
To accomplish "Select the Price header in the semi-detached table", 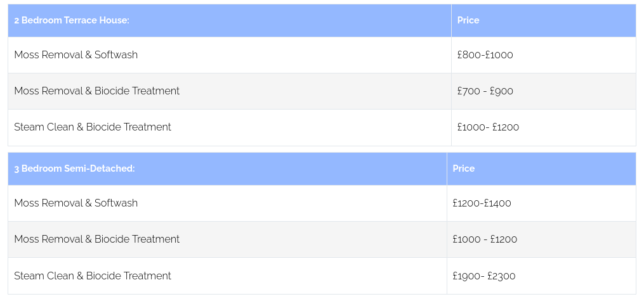I will click(464, 169).
